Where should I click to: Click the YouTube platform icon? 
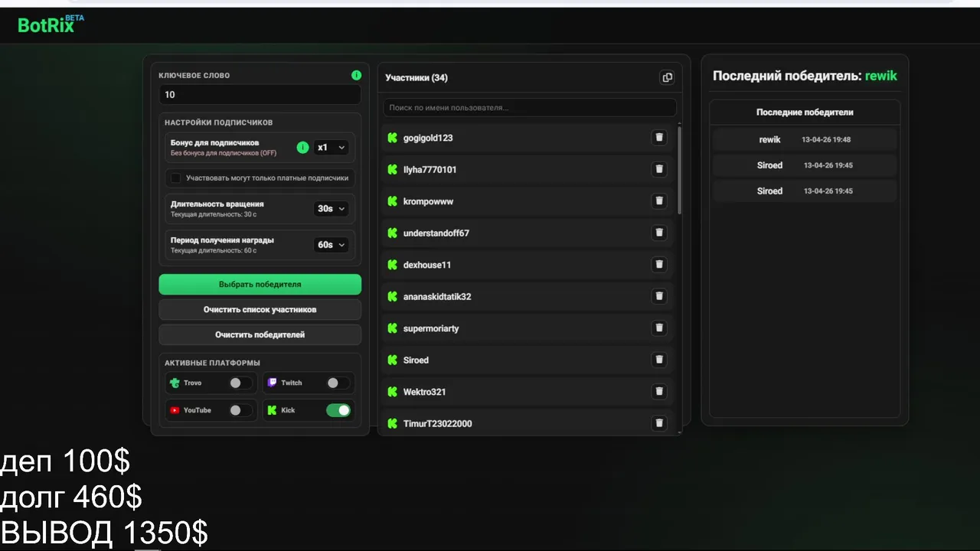[x=175, y=410]
